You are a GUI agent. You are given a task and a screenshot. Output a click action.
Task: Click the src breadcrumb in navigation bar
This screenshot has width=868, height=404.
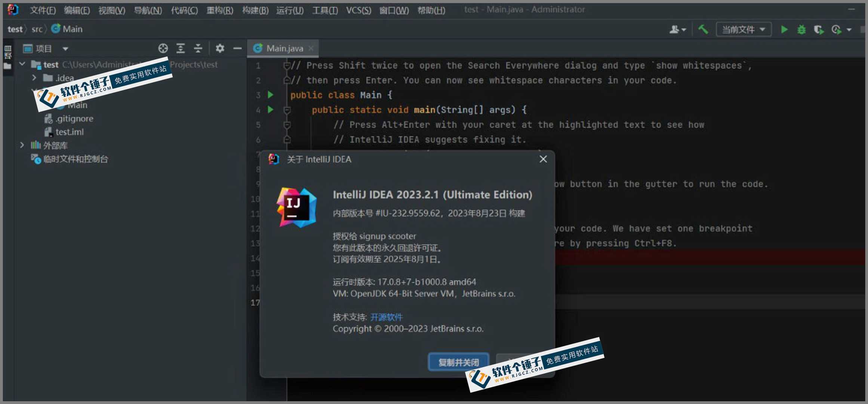click(x=37, y=29)
